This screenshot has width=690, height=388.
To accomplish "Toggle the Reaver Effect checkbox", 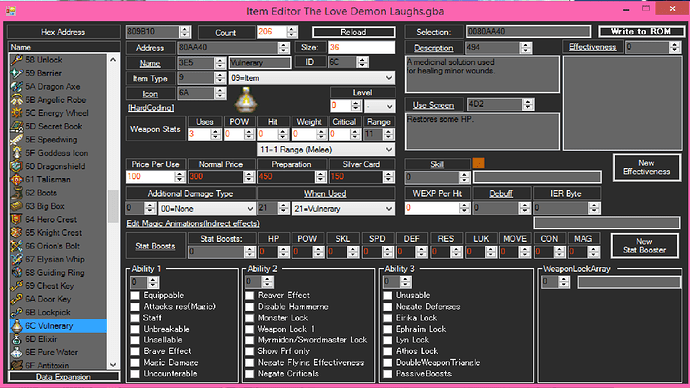I will click(250, 295).
